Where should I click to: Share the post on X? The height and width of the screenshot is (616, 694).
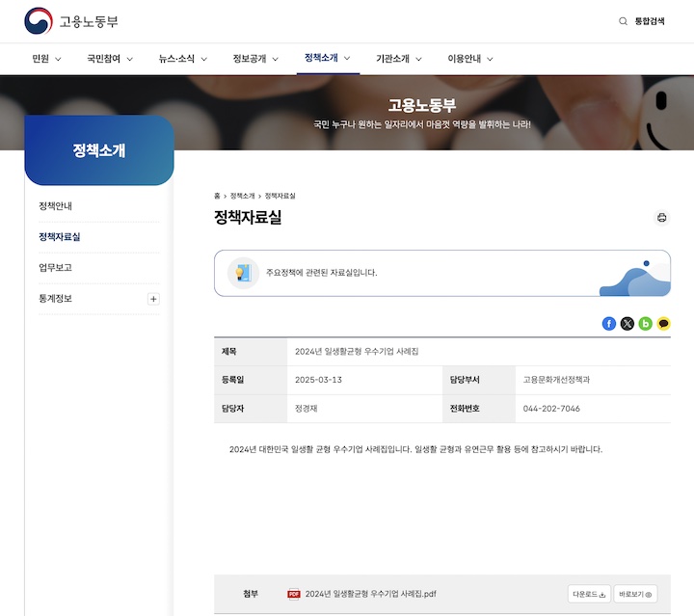tap(627, 324)
